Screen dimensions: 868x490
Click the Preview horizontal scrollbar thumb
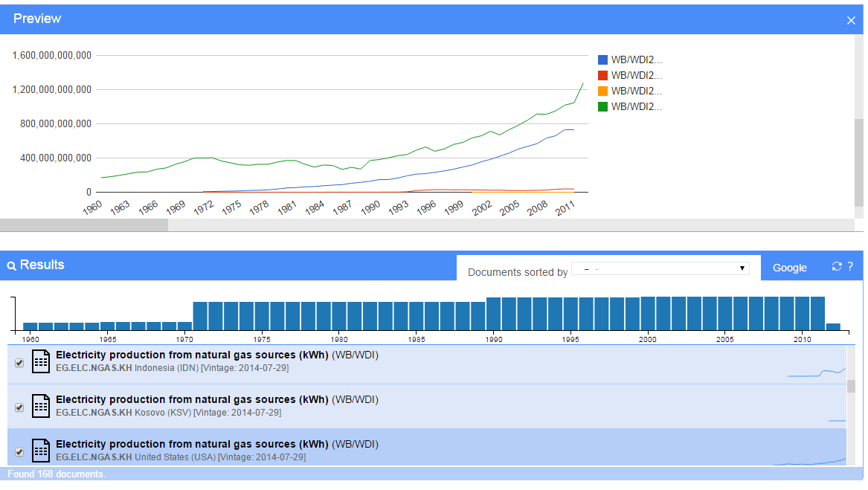(x=84, y=225)
